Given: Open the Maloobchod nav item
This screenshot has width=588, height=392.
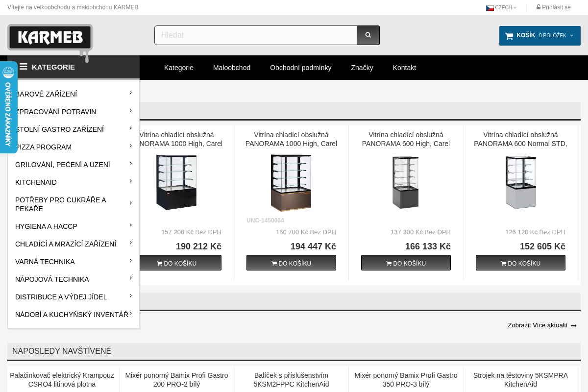Looking at the screenshot, I should pos(232,68).
